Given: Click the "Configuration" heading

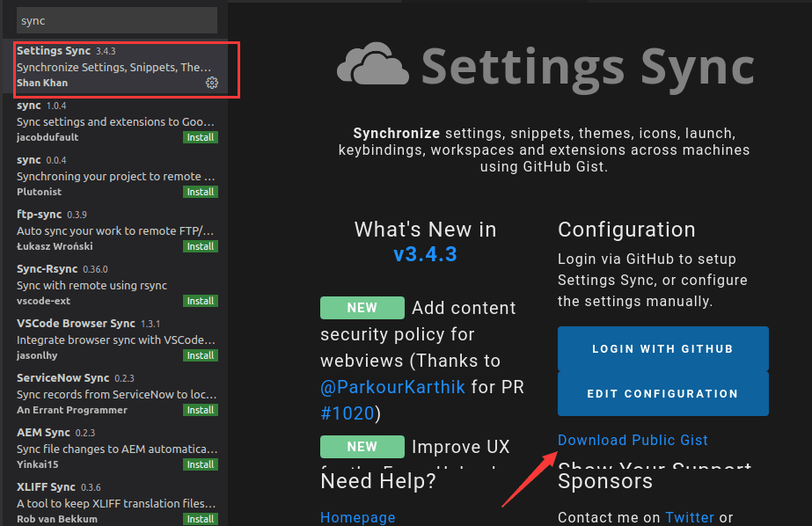Looking at the screenshot, I should click(x=626, y=230).
